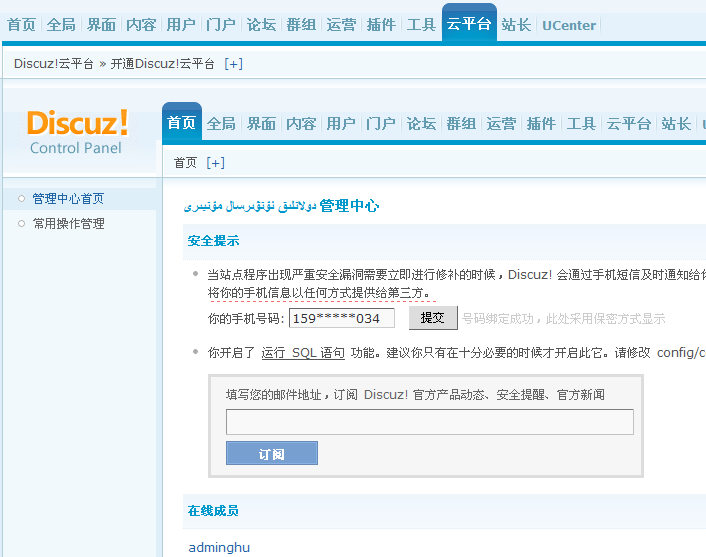Open 用户 in the upper navigation bar
Image resolution: width=706 pixels, height=557 pixels.
click(x=181, y=25)
